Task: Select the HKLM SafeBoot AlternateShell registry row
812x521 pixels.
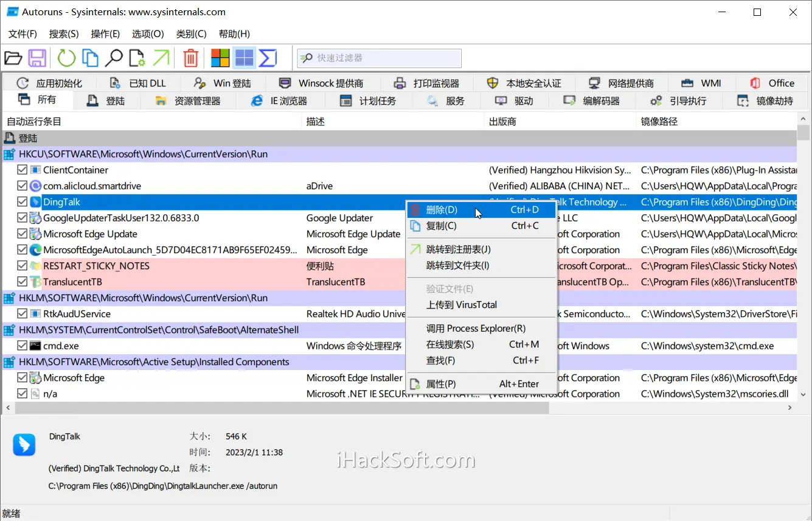Action: [400, 330]
